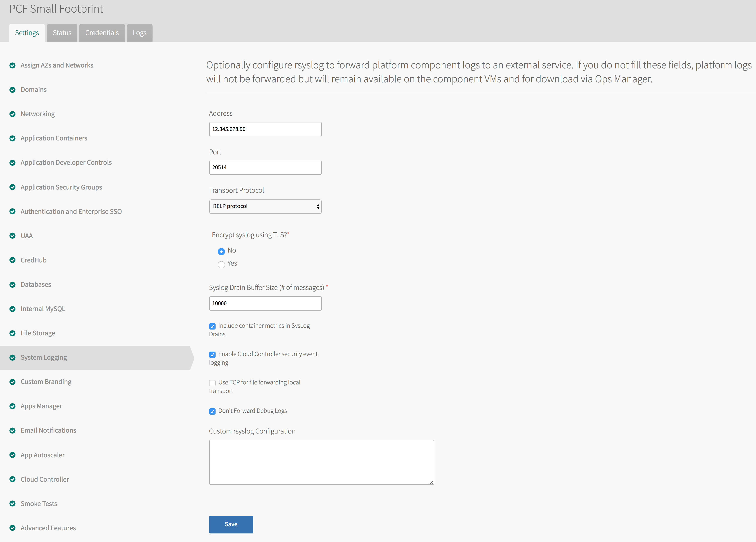Open the Advanced Features section

[x=48, y=528]
